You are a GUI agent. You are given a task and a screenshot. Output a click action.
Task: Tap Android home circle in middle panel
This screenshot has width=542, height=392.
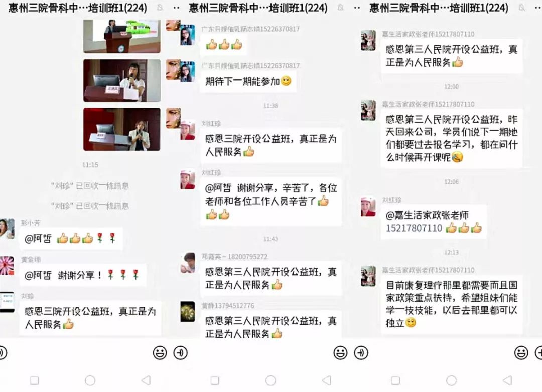tap(270, 380)
